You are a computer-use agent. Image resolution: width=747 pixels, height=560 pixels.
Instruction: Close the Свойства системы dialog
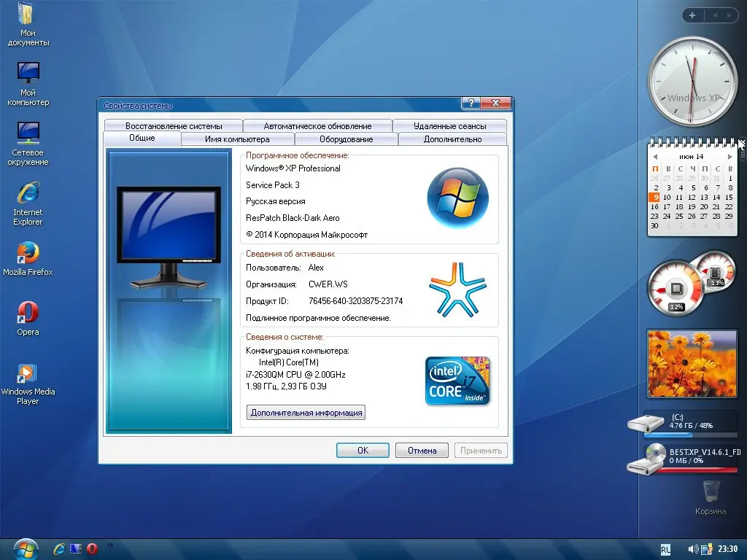[495, 102]
